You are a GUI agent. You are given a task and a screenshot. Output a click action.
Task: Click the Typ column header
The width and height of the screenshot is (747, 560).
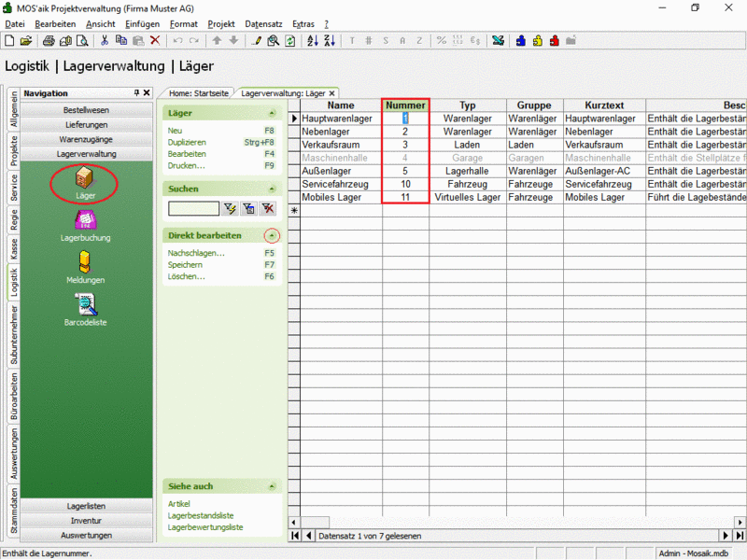(468, 105)
